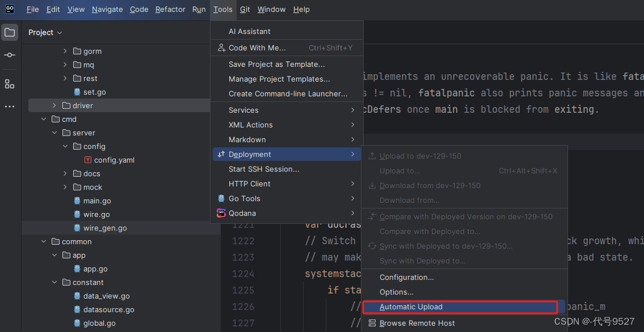Open the Project tool window folder icon
The height and width of the screenshot is (332, 644).
pyautogui.click(x=10, y=32)
